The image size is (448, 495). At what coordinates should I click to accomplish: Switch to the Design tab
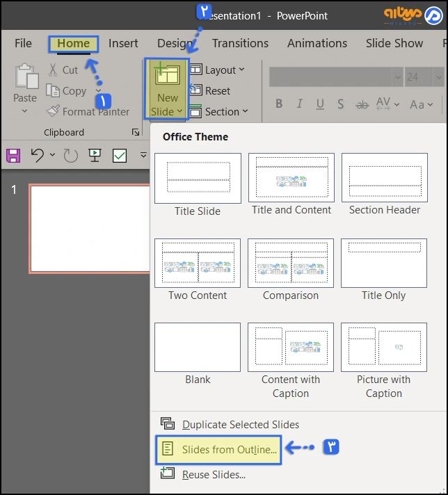click(175, 43)
